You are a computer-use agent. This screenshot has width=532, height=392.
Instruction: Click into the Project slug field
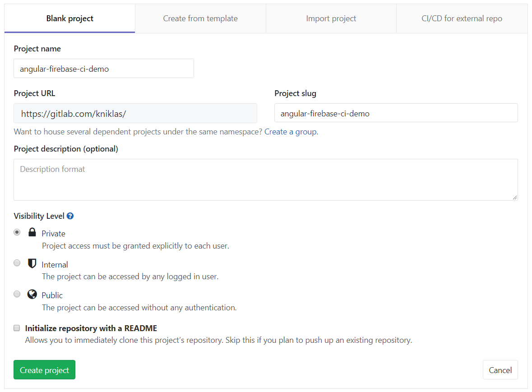click(396, 113)
